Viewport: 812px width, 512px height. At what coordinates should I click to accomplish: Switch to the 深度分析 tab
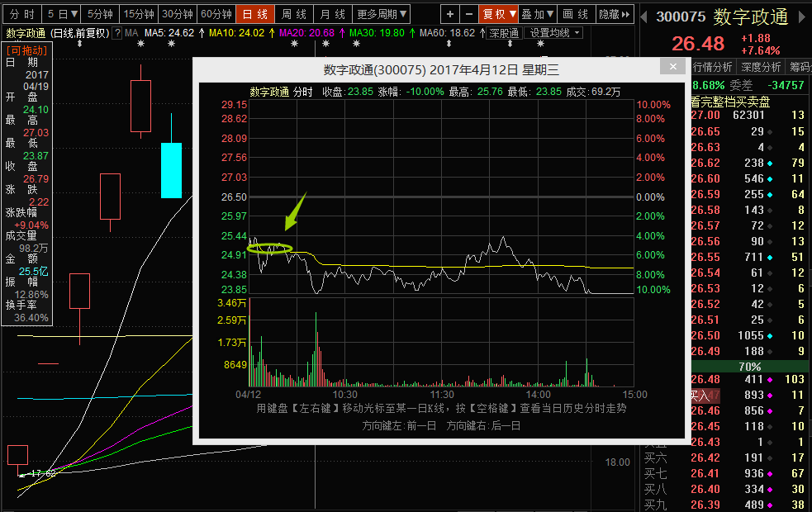click(x=761, y=67)
